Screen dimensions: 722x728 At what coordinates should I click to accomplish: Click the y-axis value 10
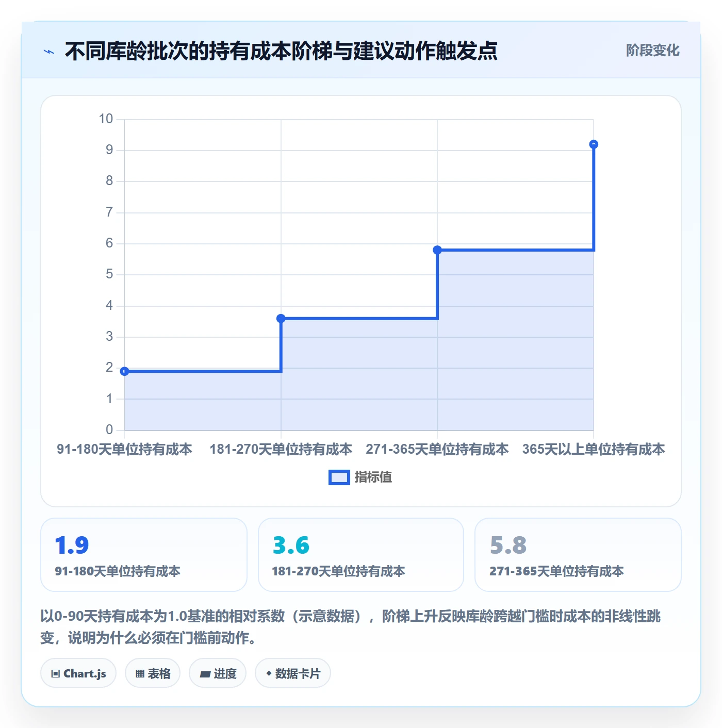point(106,119)
